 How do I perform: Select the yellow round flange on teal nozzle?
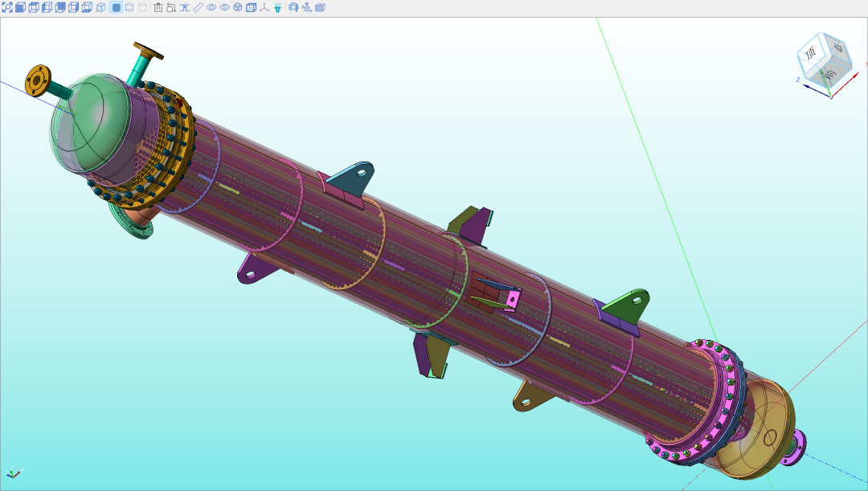click(x=38, y=81)
